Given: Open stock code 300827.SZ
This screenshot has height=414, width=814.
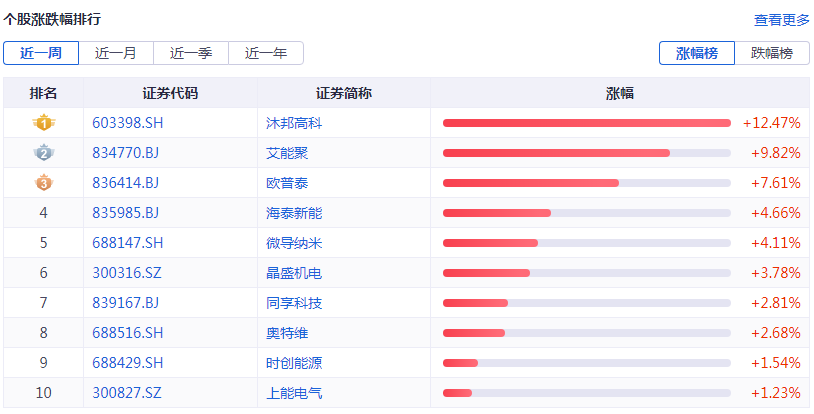Looking at the screenshot, I should pos(126,393).
